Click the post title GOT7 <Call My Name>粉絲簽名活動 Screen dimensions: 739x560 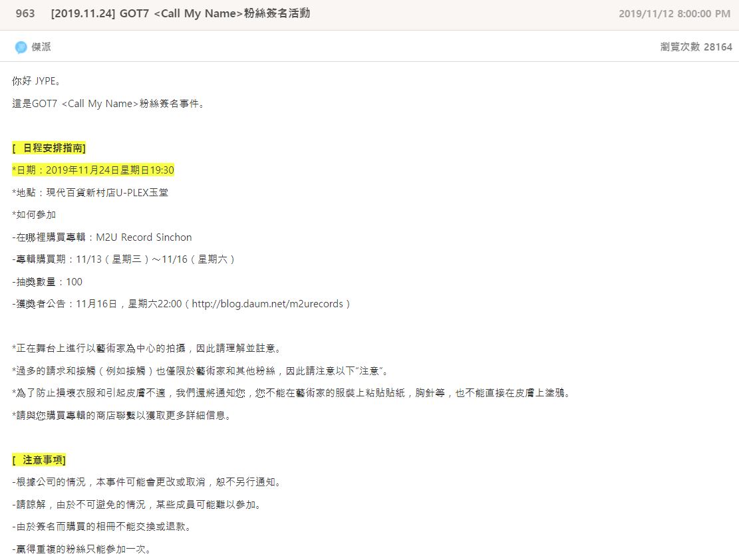(180, 13)
